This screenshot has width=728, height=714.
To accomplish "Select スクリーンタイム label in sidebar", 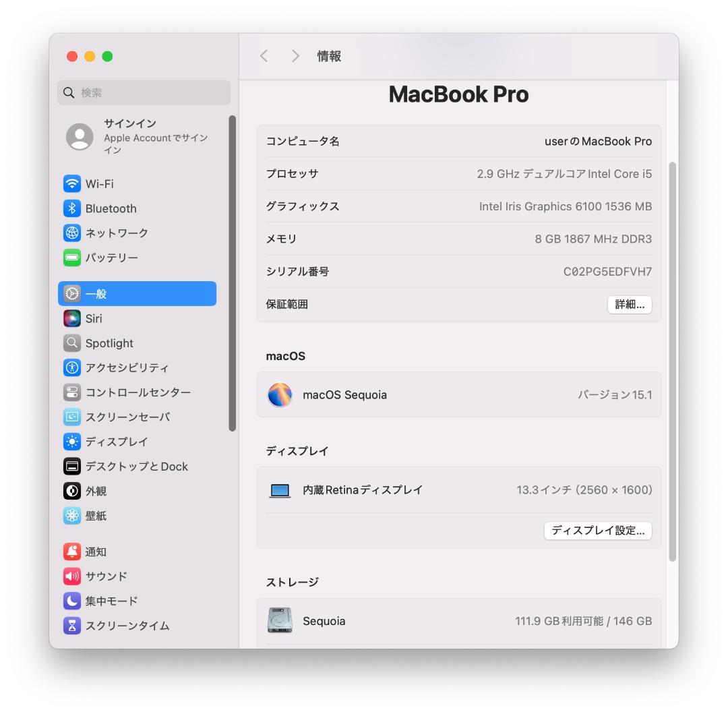I will point(127,625).
